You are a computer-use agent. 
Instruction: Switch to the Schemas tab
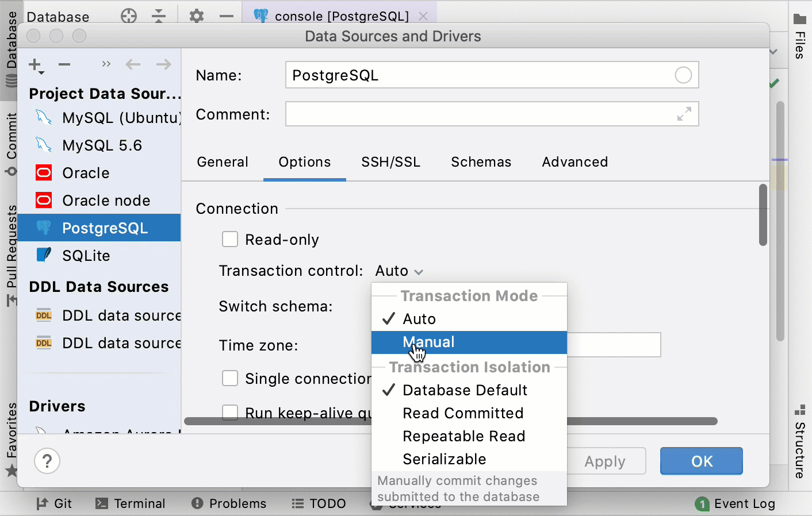click(481, 162)
